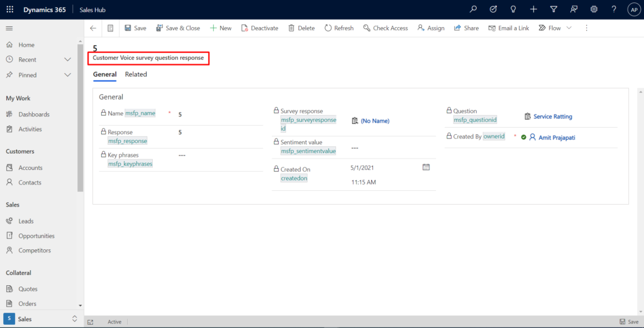Click the plus quick create icon
The width and height of the screenshot is (644, 328).
[x=533, y=9]
